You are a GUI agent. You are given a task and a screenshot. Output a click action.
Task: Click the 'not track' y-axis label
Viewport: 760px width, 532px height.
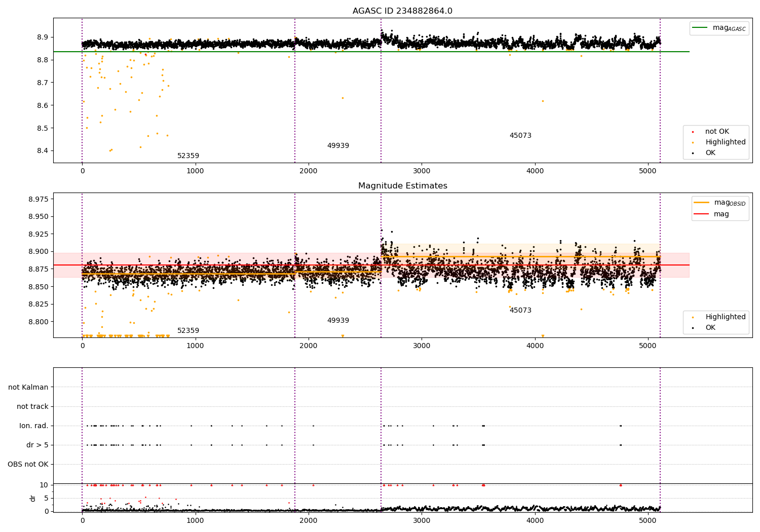click(x=32, y=407)
